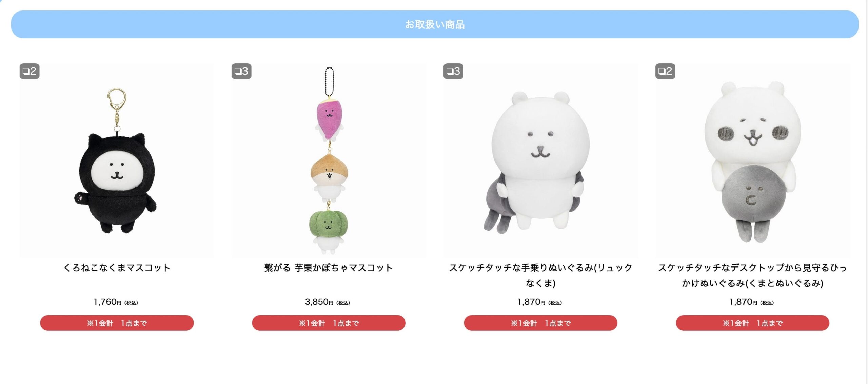Click the デスクトップから見守るひっかけぬいぐるみ title
868x384 pixels.
coord(752,275)
